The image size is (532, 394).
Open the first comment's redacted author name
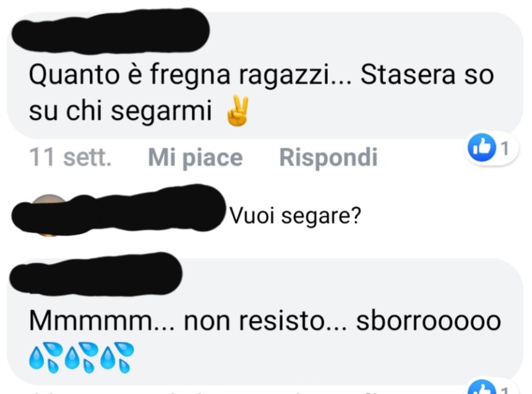coord(111,31)
